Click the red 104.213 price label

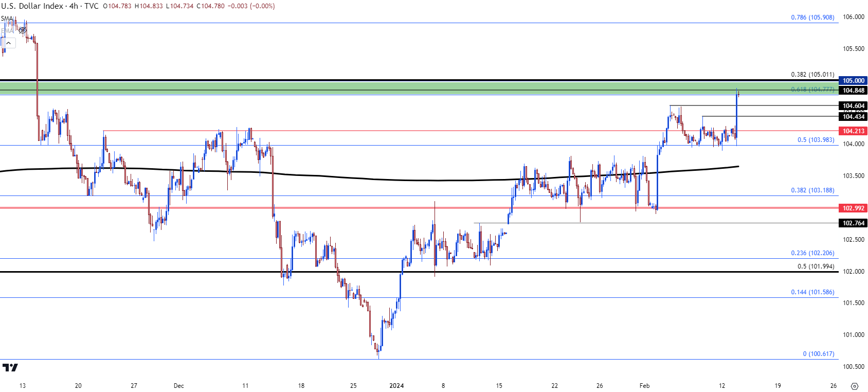coord(854,131)
